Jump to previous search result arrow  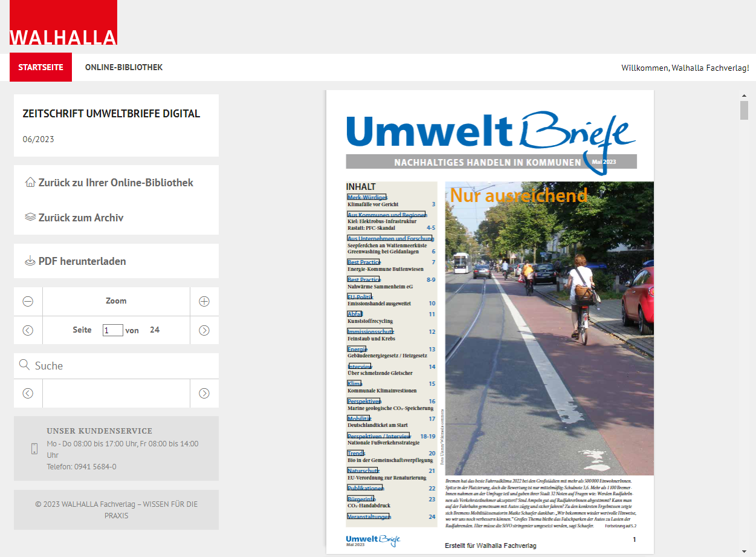coord(28,393)
